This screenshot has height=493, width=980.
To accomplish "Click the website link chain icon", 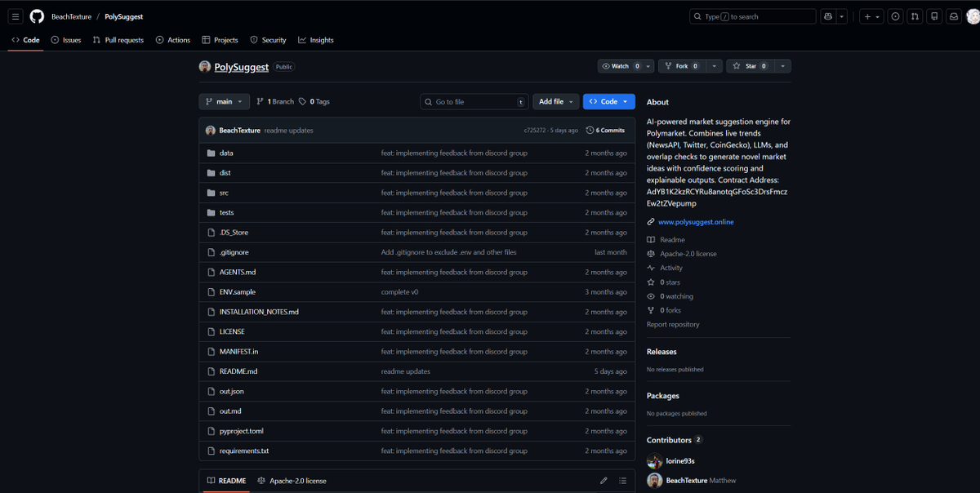I will 651,222.
